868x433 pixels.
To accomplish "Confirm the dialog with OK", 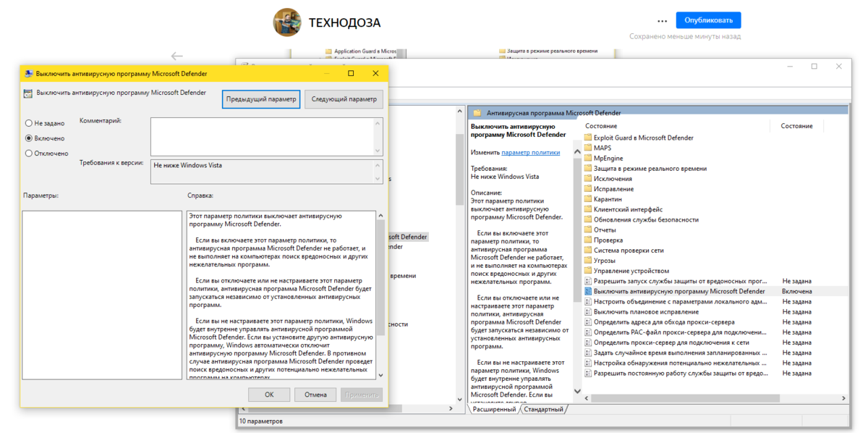I will pyautogui.click(x=269, y=395).
